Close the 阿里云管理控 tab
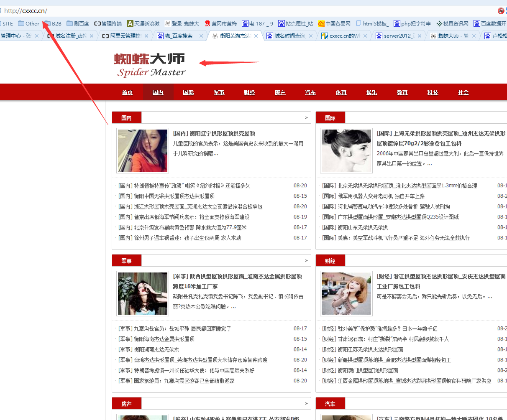The width and height of the screenshot is (507, 420). [x=146, y=36]
